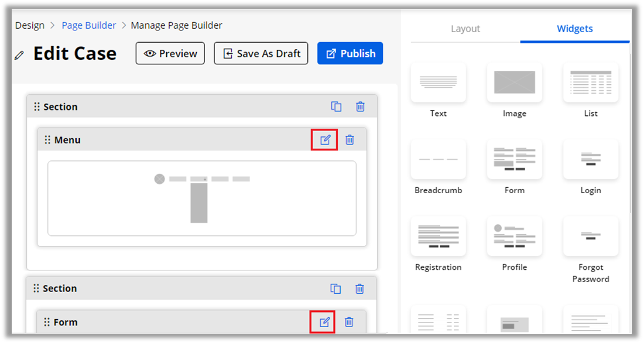Viewport: 644px width, 343px height.
Task: Delete the second Section with the trash icon
Action: tap(359, 289)
